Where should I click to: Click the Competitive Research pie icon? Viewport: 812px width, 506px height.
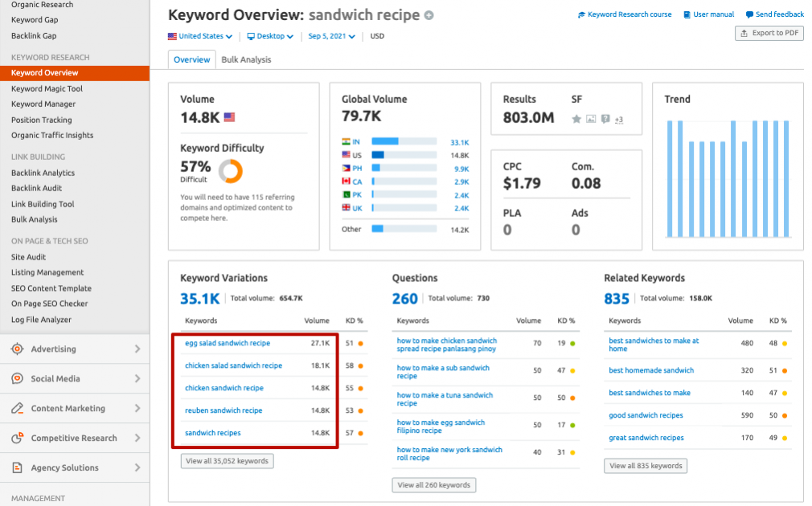(x=17, y=438)
